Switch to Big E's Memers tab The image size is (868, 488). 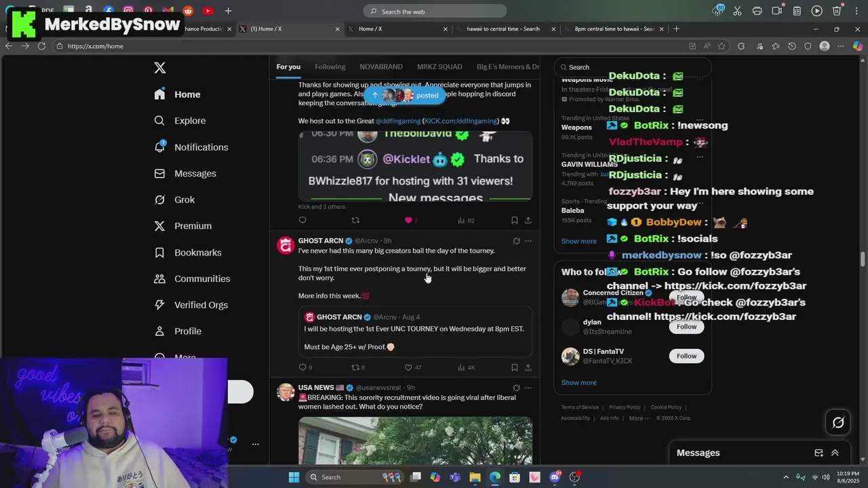508,66
